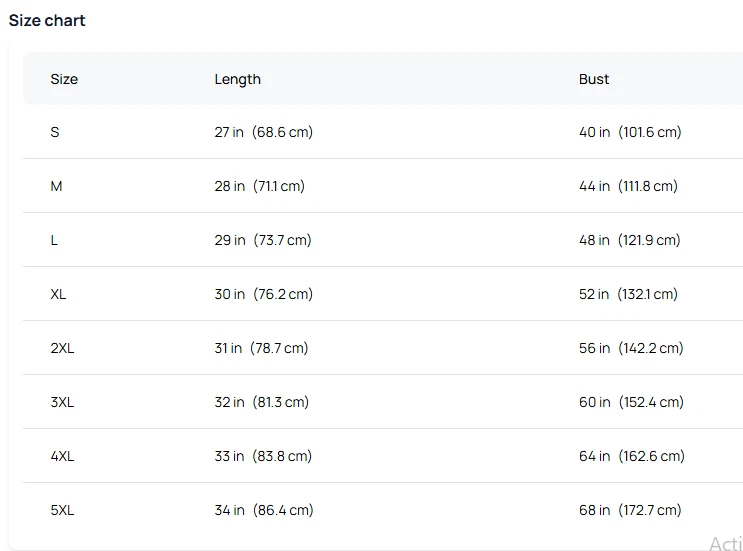743x551 pixels.
Task: Select the 5XL size row label
Action: coord(62,510)
